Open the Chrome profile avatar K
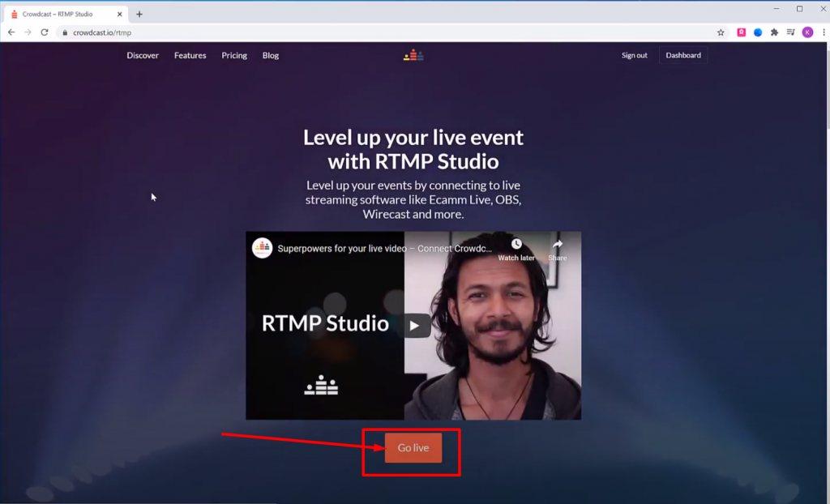Image resolution: width=830 pixels, height=504 pixels. click(x=807, y=32)
